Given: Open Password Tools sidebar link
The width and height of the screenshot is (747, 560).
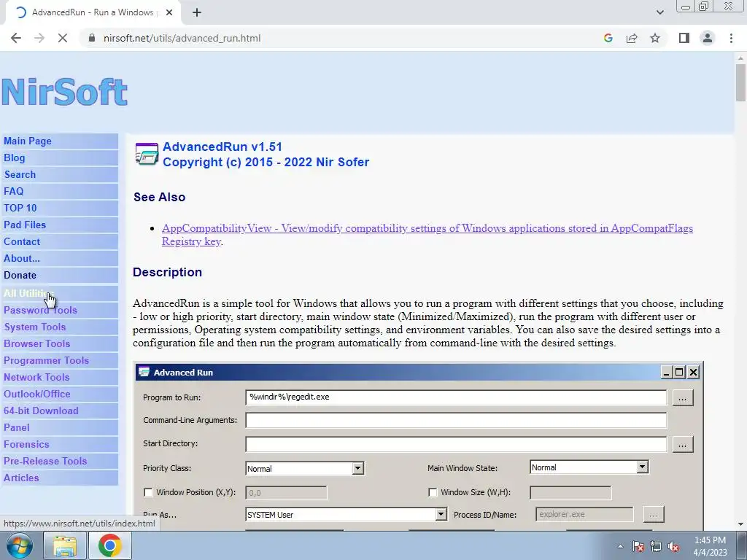Looking at the screenshot, I should click(41, 310).
